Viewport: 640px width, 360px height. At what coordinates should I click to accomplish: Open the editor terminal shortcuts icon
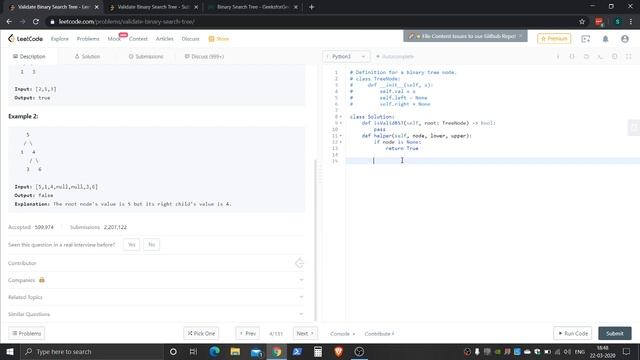click(600, 56)
